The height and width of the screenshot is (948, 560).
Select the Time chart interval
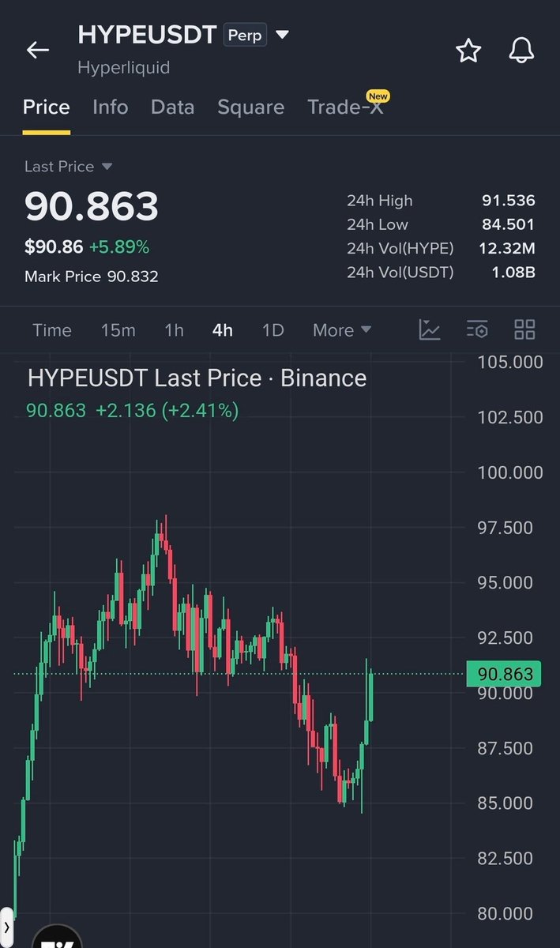coord(52,330)
